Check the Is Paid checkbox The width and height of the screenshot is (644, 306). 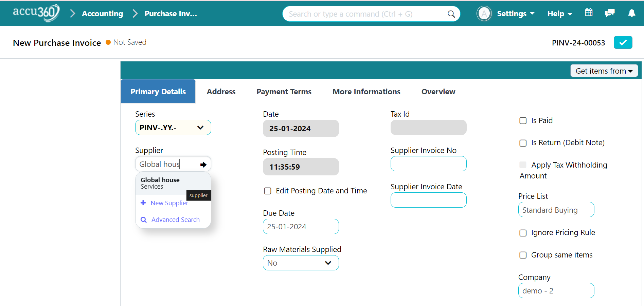pyautogui.click(x=523, y=121)
